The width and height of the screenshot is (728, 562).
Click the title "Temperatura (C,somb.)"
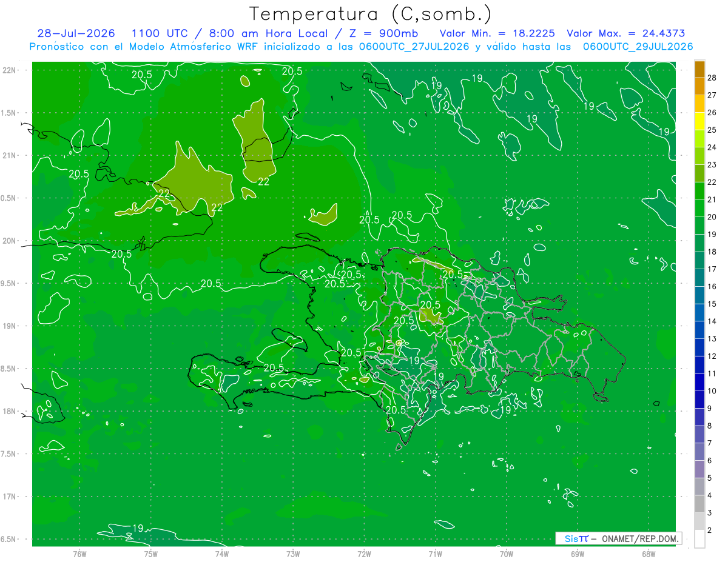point(370,14)
